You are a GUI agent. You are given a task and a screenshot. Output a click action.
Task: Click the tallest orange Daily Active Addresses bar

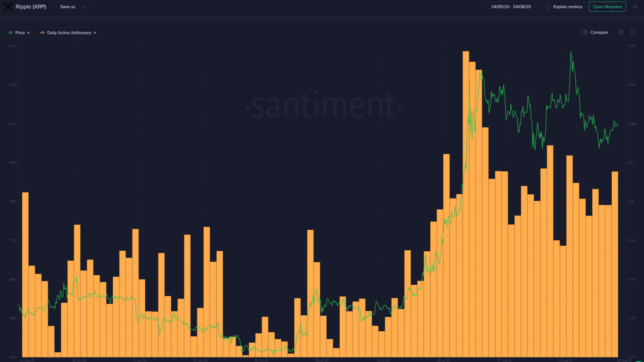click(x=466, y=204)
